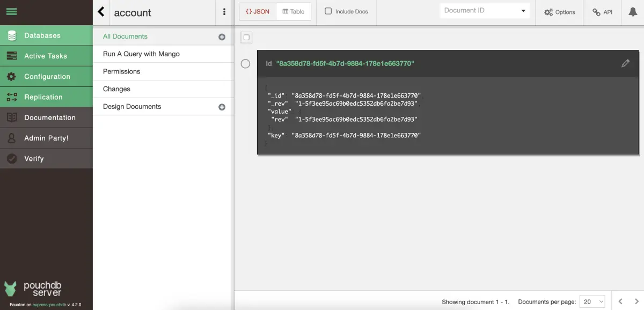The height and width of the screenshot is (310, 644).
Task: Click the Documentation book icon
Action: (x=12, y=117)
